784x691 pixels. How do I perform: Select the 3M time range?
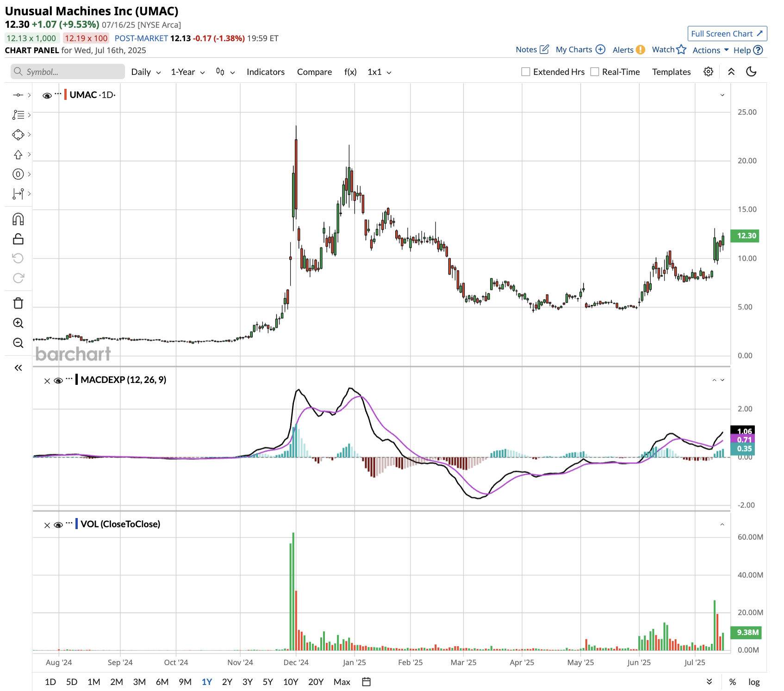tap(139, 682)
